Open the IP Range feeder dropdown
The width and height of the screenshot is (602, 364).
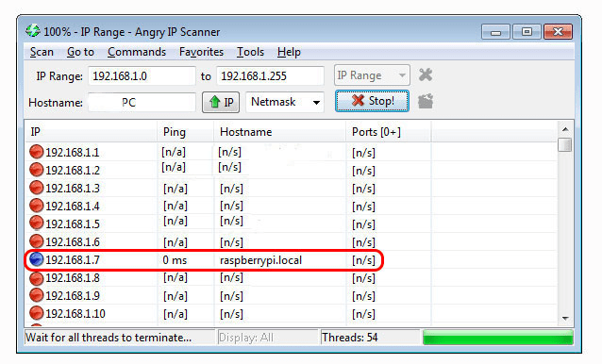(372, 75)
